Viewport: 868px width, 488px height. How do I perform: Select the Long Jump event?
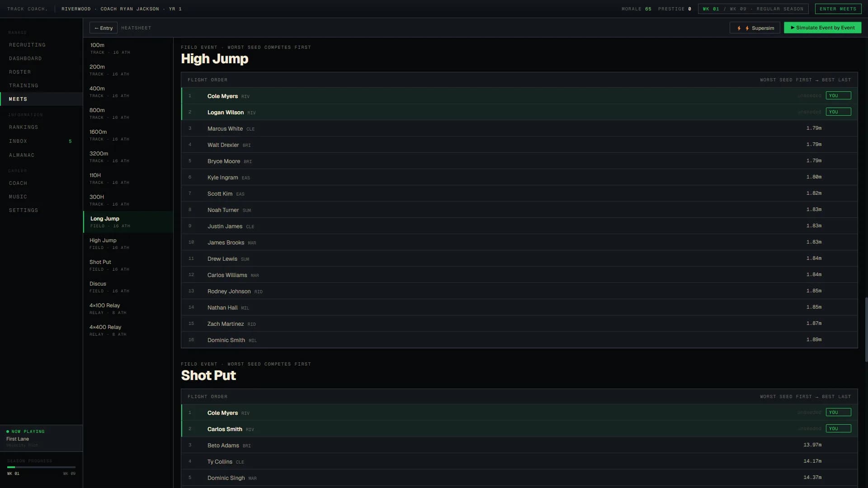point(128,222)
